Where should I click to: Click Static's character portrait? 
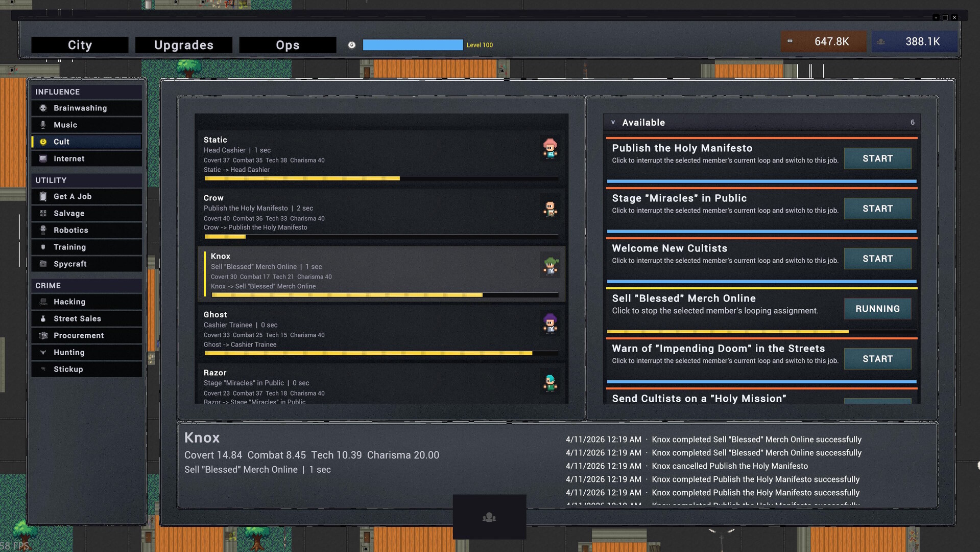549,149
